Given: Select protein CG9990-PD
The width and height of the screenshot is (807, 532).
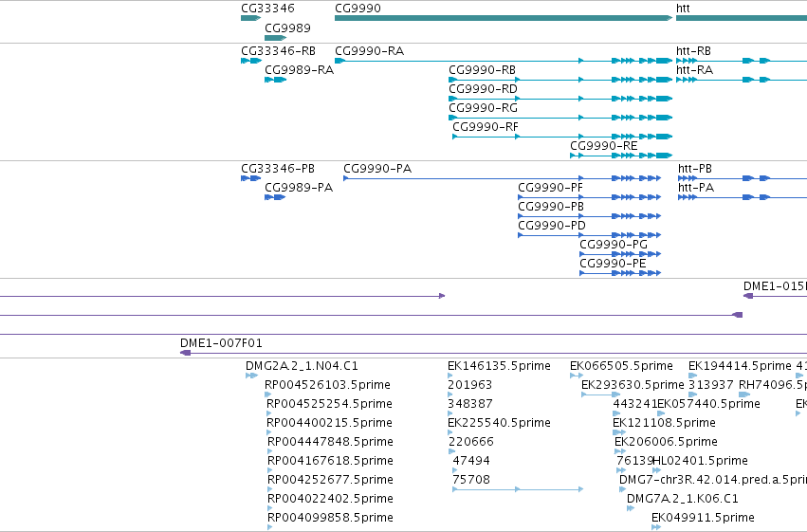Looking at the screenshot, I should coord(589,235).
